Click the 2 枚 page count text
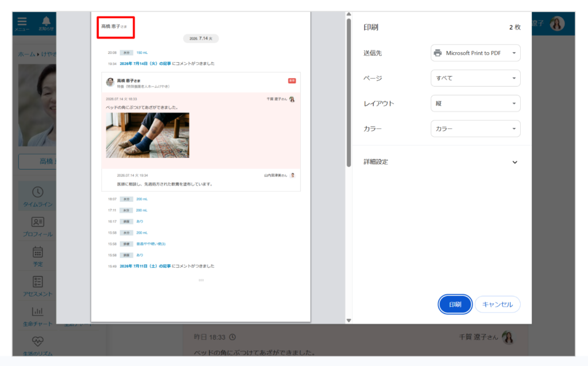Viewport: 588px width, 366px height. (x=514, y=27)
